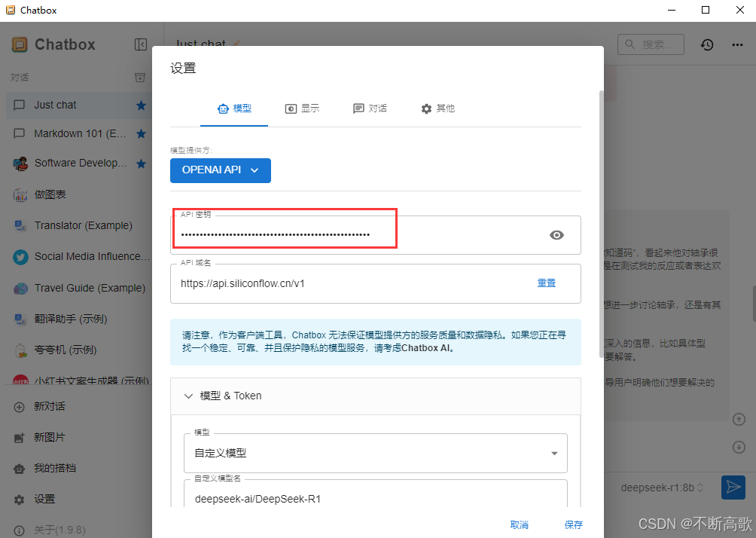Collapse the 模型 & Token section
Screen dimensions: 756x538
[376, 396]
